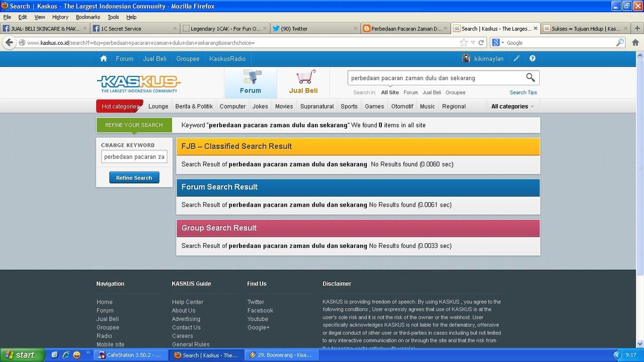Switch to the (90) Twitter tab
The height and width of the screenshot is (362, 644).
click(315, 29)
